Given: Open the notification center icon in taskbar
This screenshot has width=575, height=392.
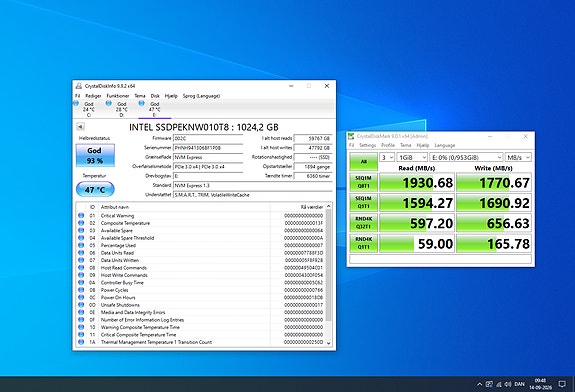Looking at the screenshot, I should (x=562, y=384).
